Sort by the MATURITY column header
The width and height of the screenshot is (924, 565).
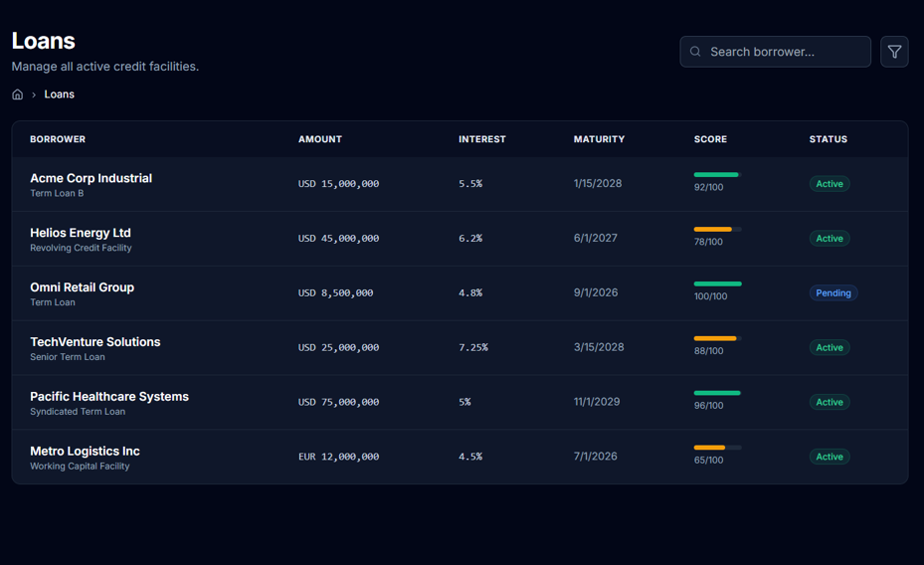pyautogui.click(x=599, y=139)
